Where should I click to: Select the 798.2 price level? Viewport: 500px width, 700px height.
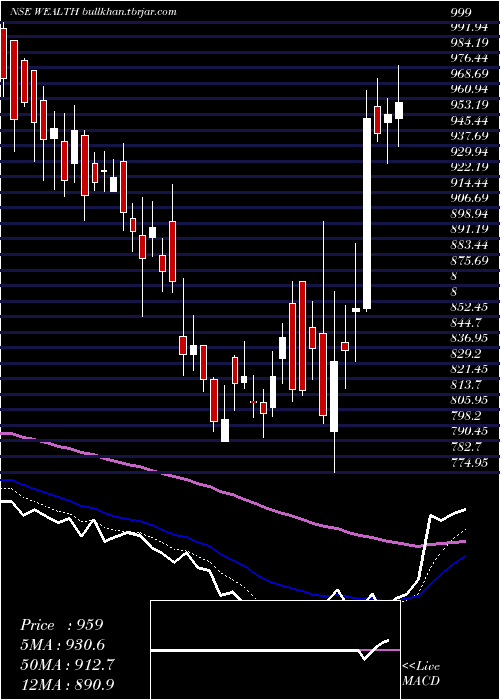tap(465, 416)
